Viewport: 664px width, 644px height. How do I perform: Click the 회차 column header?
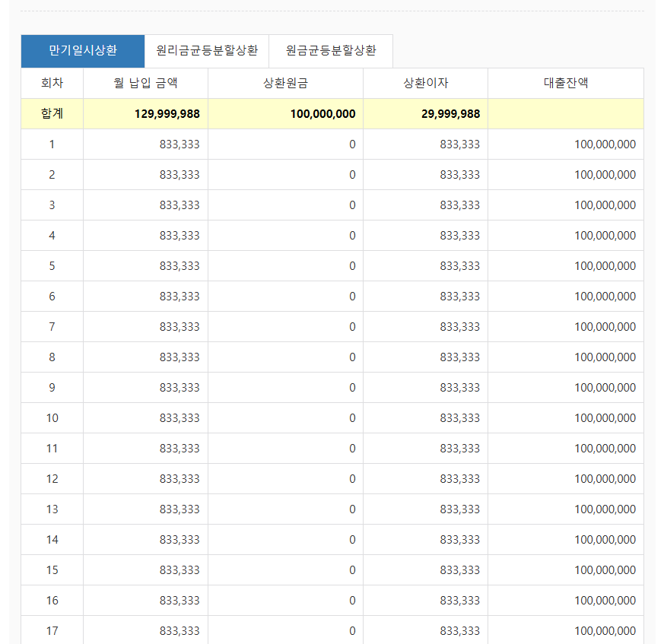pyautogui.click(x=52, y=83)
